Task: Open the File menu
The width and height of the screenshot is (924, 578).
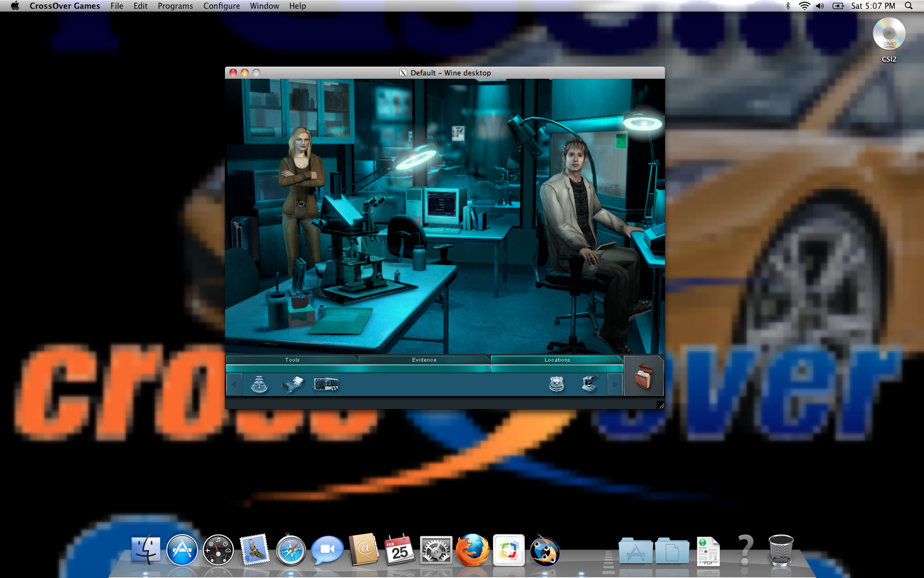Action: 117,6
